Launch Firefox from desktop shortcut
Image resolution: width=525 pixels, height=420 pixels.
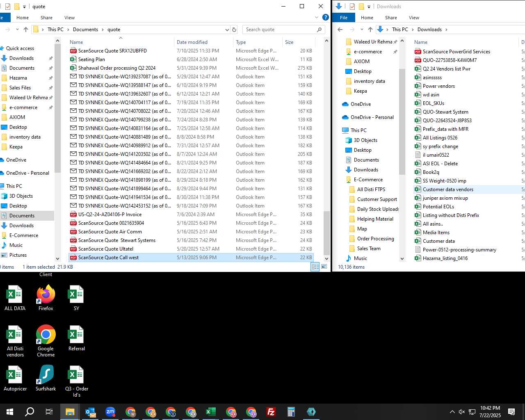pyautogui.click(x=46, y=298)
